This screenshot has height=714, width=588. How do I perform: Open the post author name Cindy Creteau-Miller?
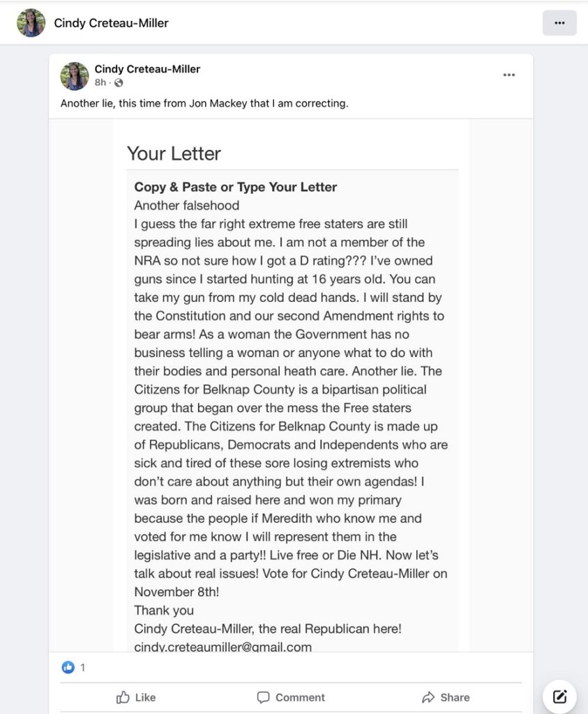[147, 69]
